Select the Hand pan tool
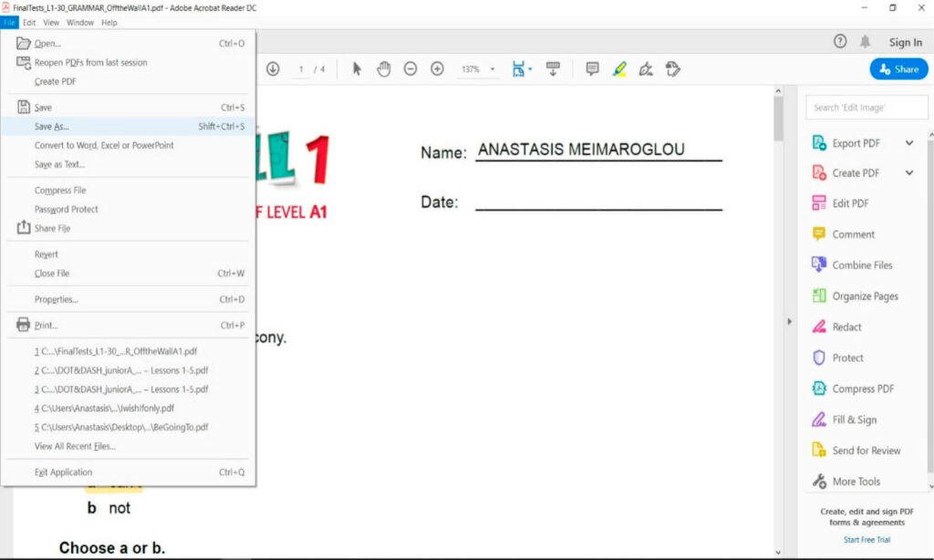This screenshot has width=934, height=560. (383, 69)
